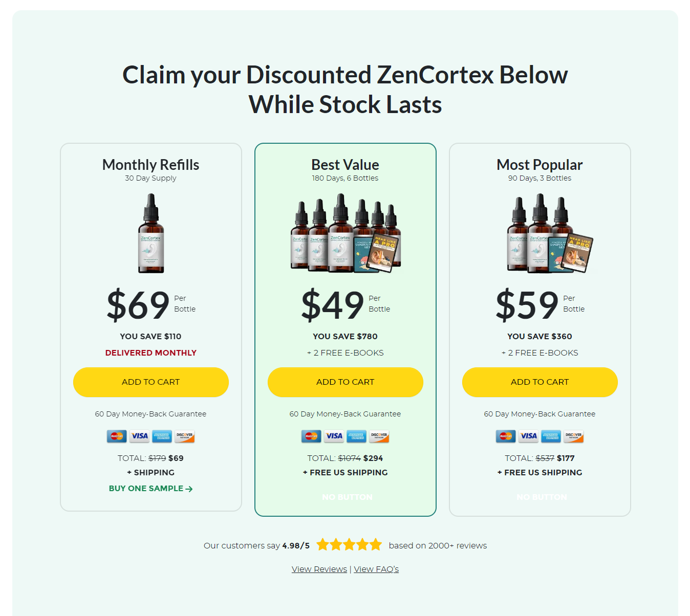Click the Mastercard icon under Most Popular
This screenshot has height=616, width=690.
point(506,436)
